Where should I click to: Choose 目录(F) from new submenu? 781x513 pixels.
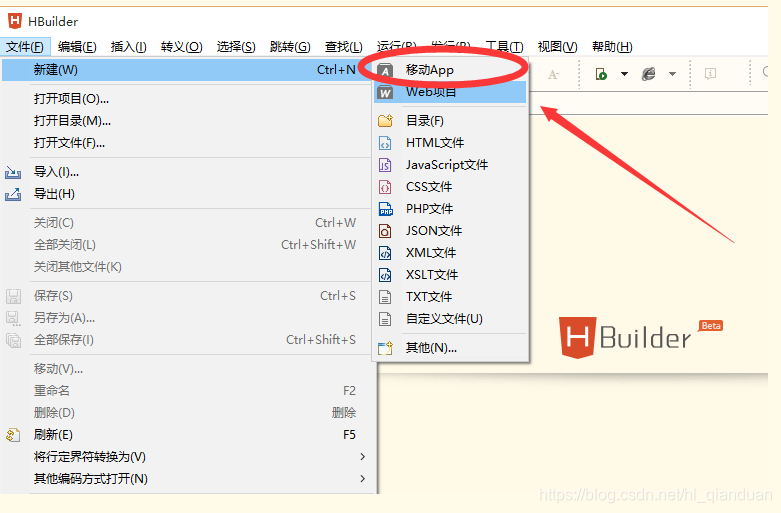click(450, 121)
